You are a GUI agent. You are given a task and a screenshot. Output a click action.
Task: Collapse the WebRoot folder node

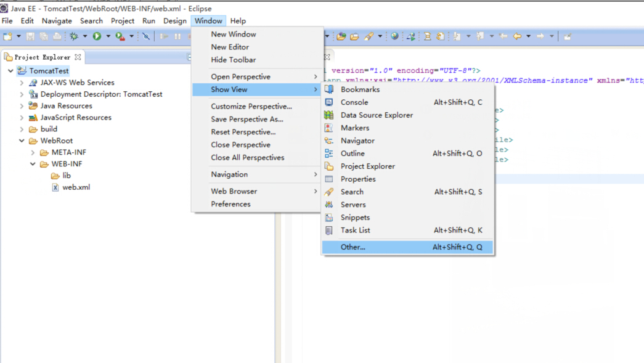pyautogui.click(x=22, y=141)
